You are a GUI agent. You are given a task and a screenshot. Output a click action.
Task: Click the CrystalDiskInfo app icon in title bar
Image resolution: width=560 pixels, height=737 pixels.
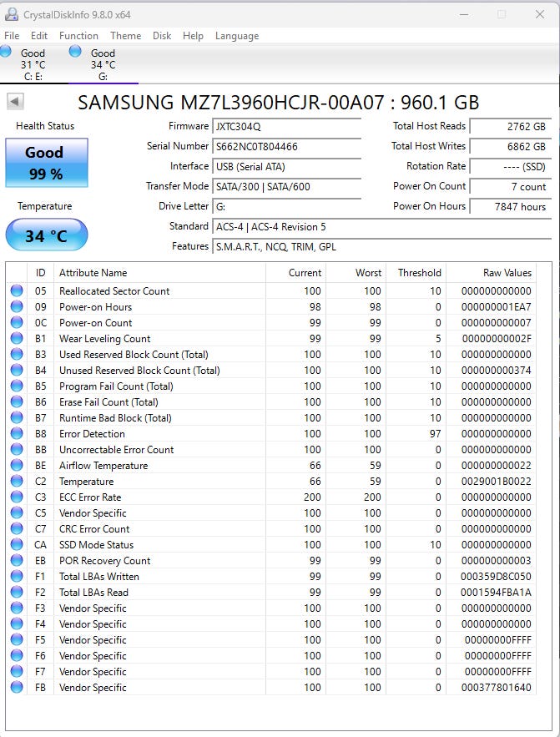point(10,14)
